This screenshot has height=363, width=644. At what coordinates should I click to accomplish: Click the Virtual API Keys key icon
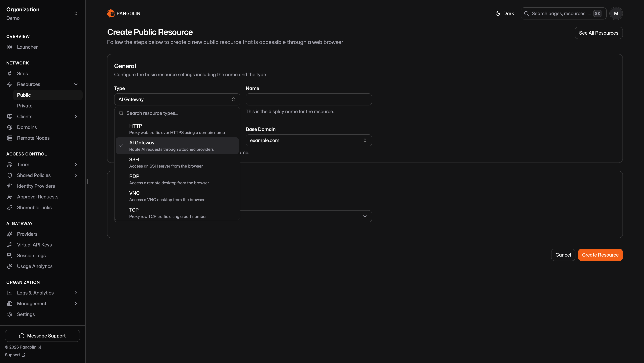(10, 245)
